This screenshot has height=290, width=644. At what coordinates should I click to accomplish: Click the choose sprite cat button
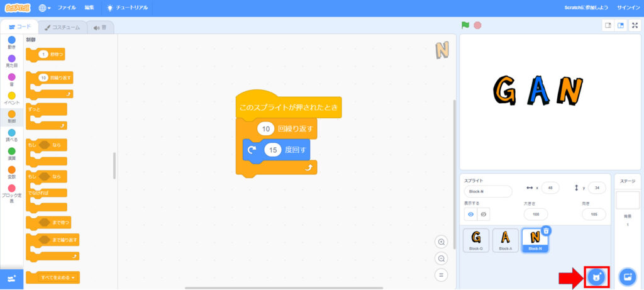596,277
